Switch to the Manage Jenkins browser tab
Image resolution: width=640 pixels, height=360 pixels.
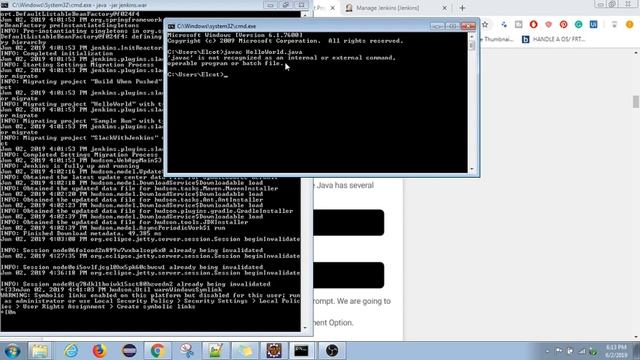tap(387, 8)
